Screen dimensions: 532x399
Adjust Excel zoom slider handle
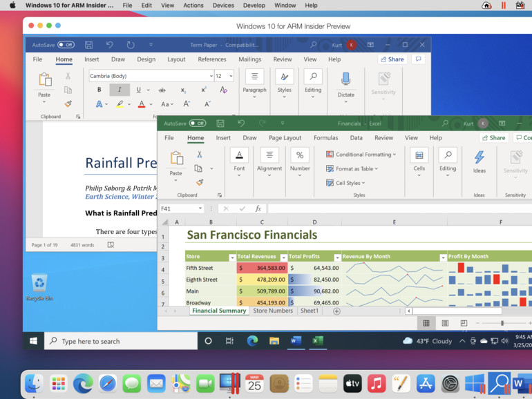coord(502,323)
